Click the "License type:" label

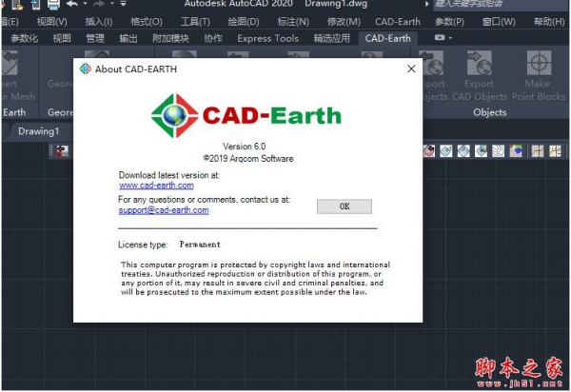(x=143, y=245)
